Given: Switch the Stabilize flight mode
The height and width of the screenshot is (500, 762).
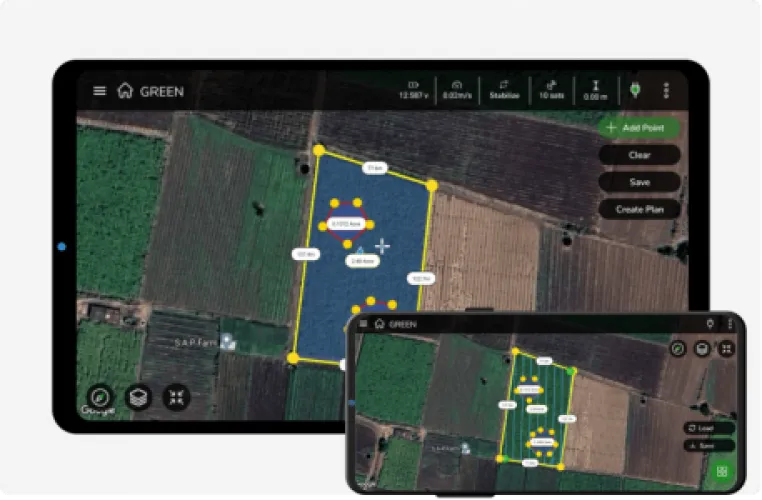Looking at the screenshot, I should pyautogui.click(x=504, y=90).
